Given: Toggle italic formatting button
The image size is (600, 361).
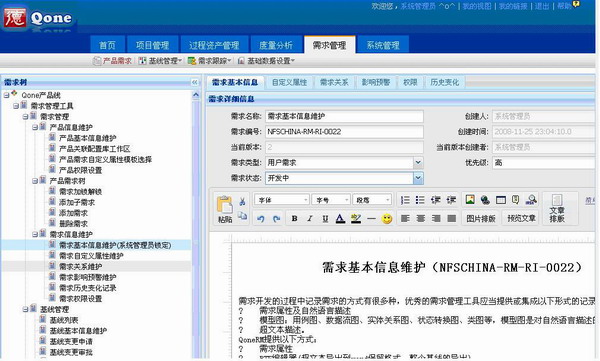Looking at the screenshot, I should pyautogui.click(x=310, y=219).
